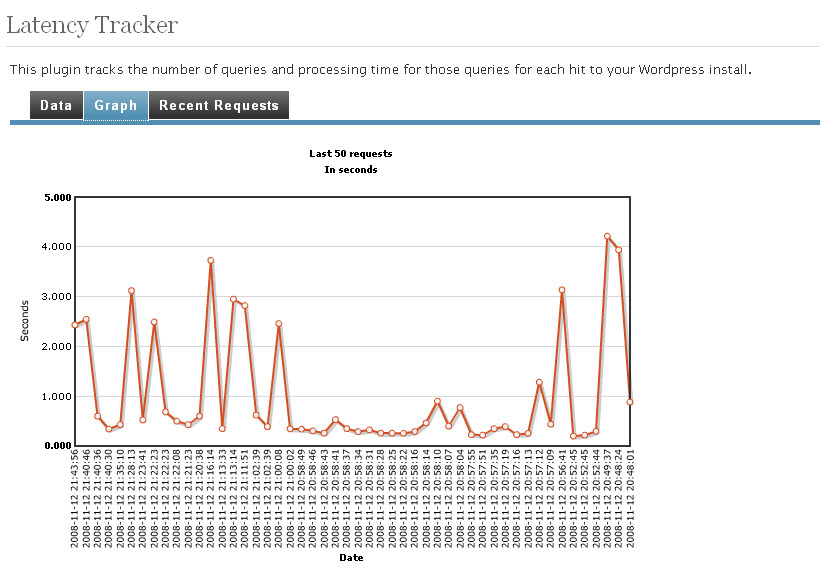This screenshot has width=825, height=576.
Task: Select the 20:56:41 spike data point
Action: [562, 290]
